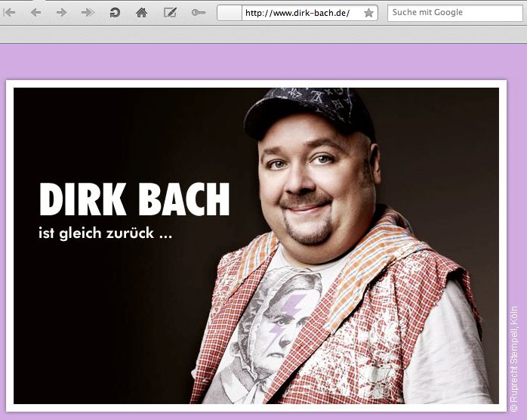Click the Dirk Bach portrait image
This screenshot has height=420, width=527.
pos(256,246)
